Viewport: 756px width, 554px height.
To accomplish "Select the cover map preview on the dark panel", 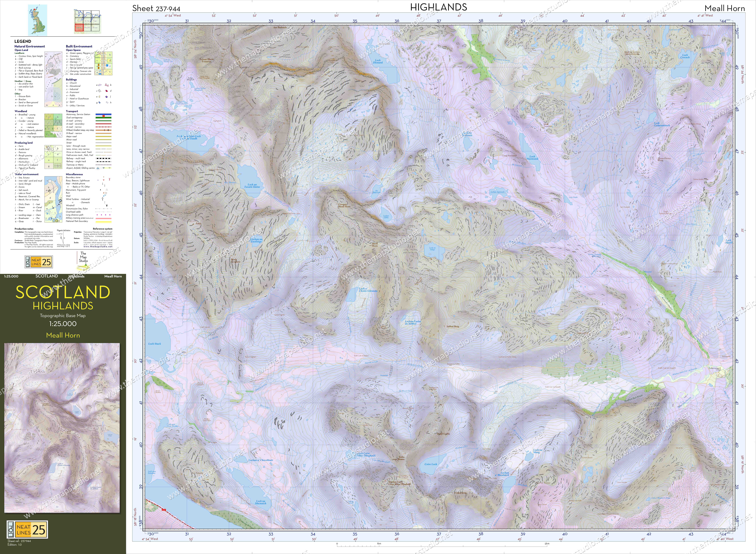I will coord(62,428).
